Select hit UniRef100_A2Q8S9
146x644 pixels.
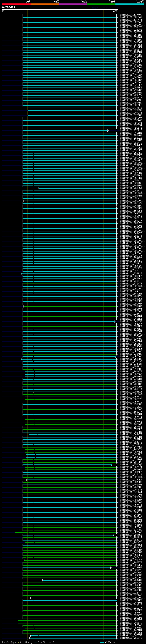(131, 497)
